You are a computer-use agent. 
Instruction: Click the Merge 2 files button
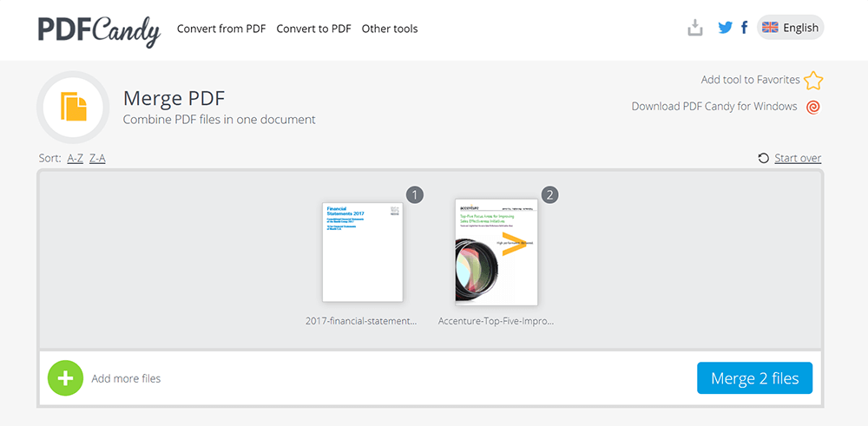point(754,378)
